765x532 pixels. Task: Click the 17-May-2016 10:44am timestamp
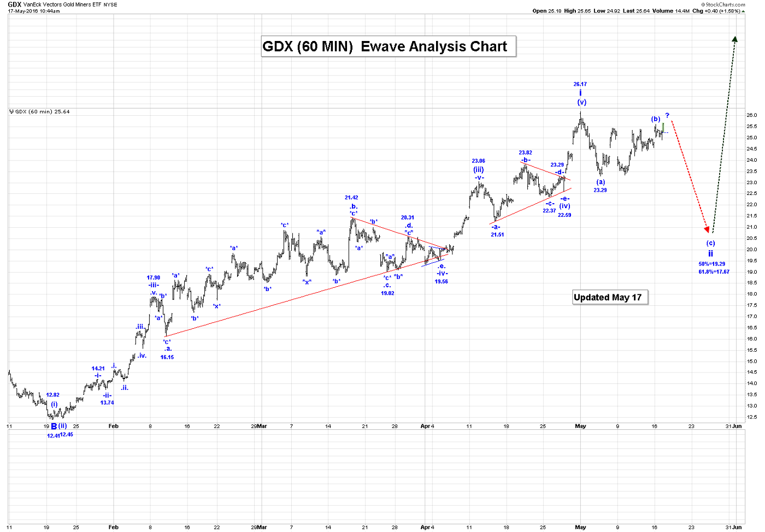tap(34, 11)
